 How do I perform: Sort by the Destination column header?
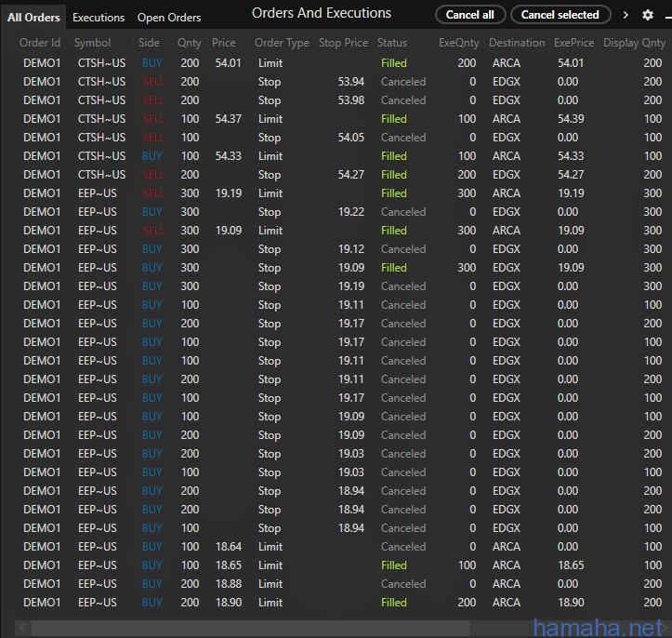[x=517, y=43]
